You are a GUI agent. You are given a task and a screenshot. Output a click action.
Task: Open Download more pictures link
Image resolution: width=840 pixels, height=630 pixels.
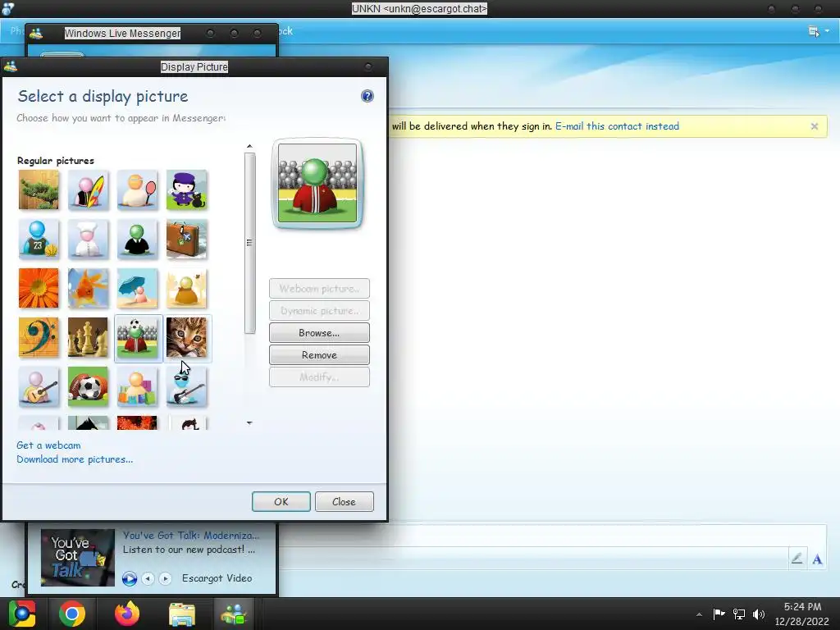[x=75, y=459]
